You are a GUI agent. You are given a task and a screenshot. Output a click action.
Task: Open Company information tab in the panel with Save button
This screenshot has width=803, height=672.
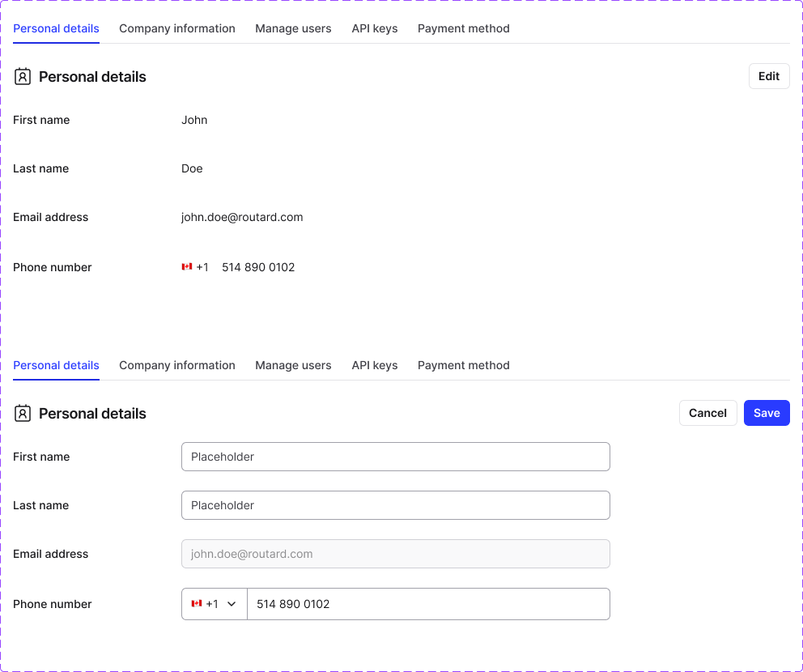click(177, 365)
